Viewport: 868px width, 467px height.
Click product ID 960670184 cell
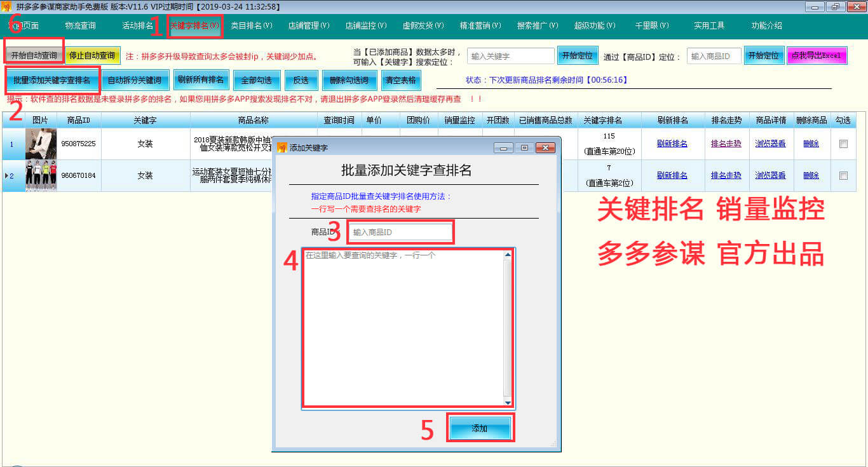79,175
